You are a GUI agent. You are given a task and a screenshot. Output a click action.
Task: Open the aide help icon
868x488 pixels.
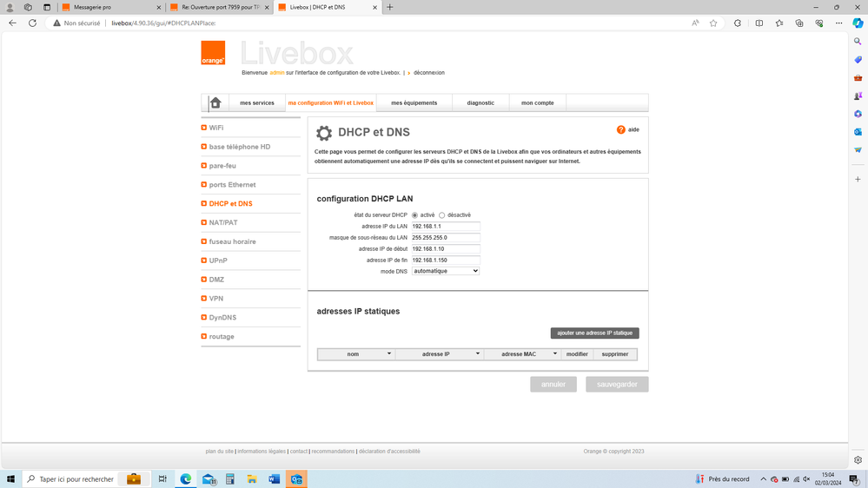621,129
